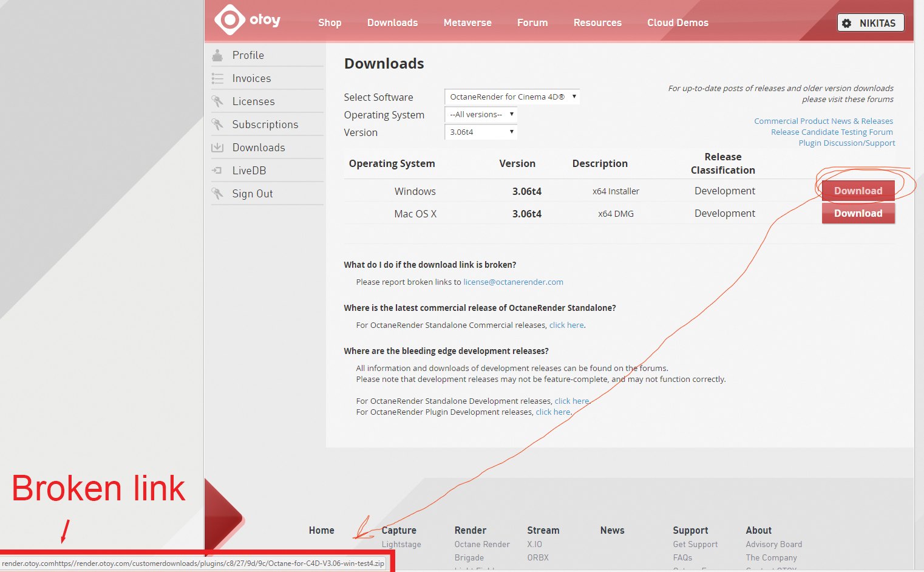924x572 pixels.
Task: Click the x64 Installer description
Action: pos(616,191)
